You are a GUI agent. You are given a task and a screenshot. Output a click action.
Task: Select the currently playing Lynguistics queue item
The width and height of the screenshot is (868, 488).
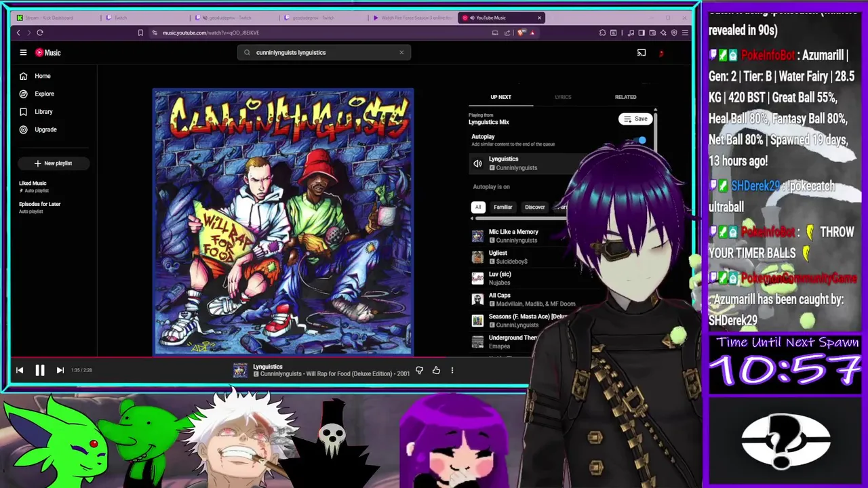(522, 163)
